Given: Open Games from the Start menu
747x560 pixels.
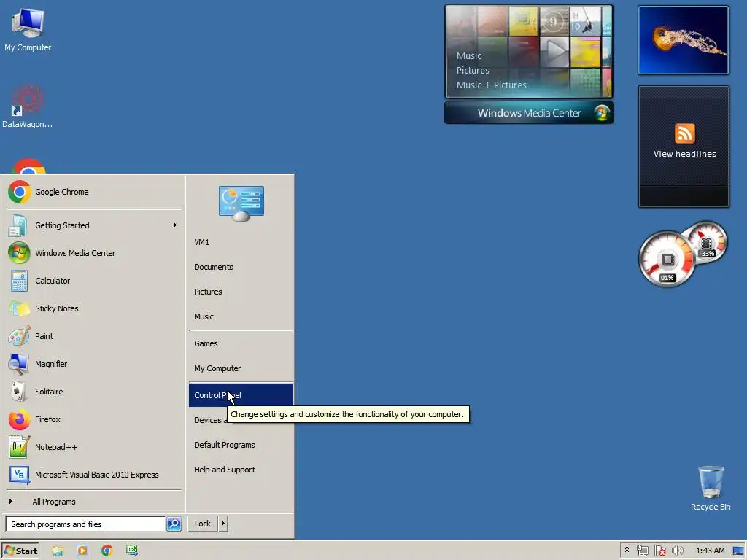Looking at the screenshot, I should tap(241, 343).
